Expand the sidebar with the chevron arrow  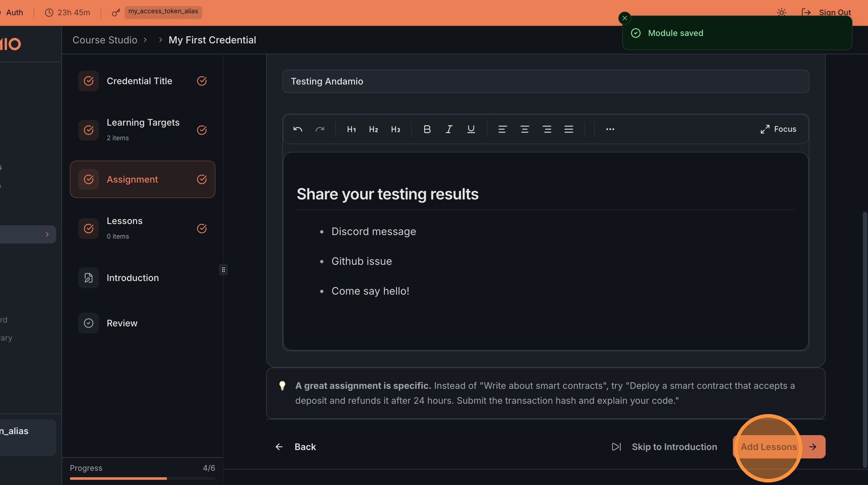pos(47,234)
